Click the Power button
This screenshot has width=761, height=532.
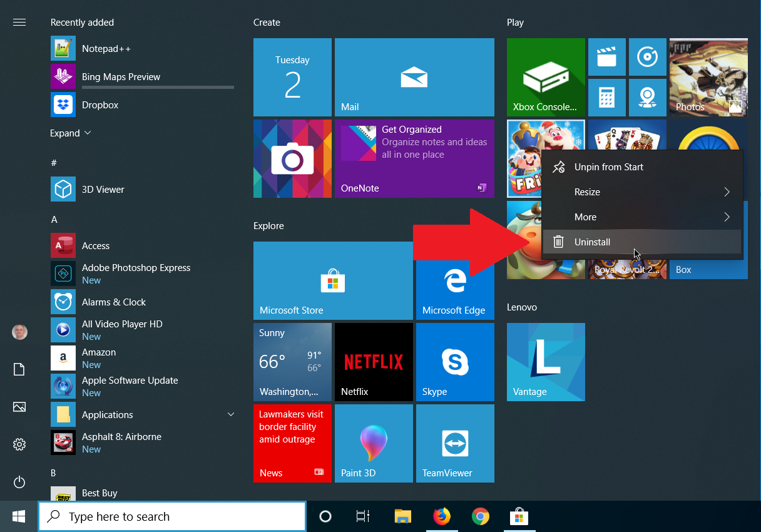point(19,482)
